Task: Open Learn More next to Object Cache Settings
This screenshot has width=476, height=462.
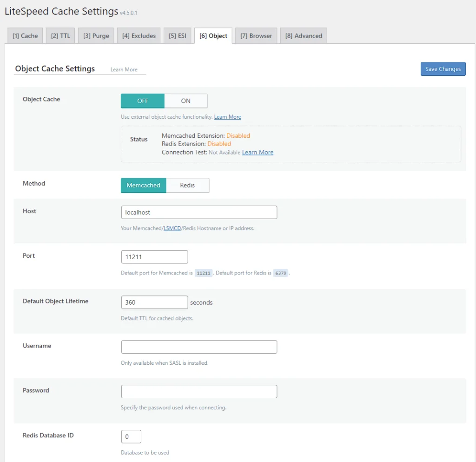Action: tap(124, 70)
